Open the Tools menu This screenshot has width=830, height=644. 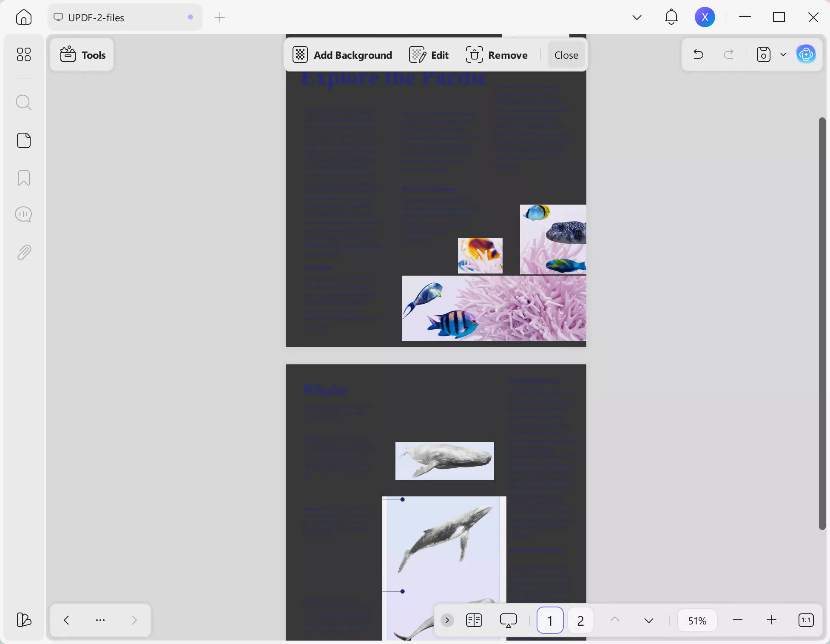(x=82, y=55)
